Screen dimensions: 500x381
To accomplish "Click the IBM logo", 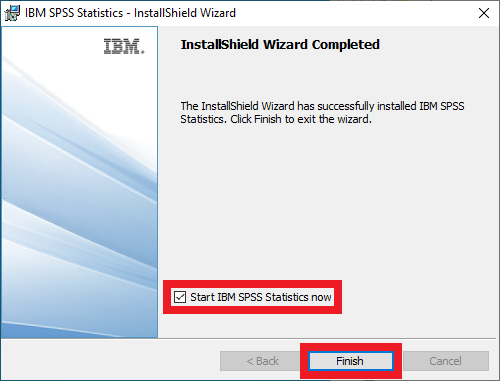I will [124, 46].
